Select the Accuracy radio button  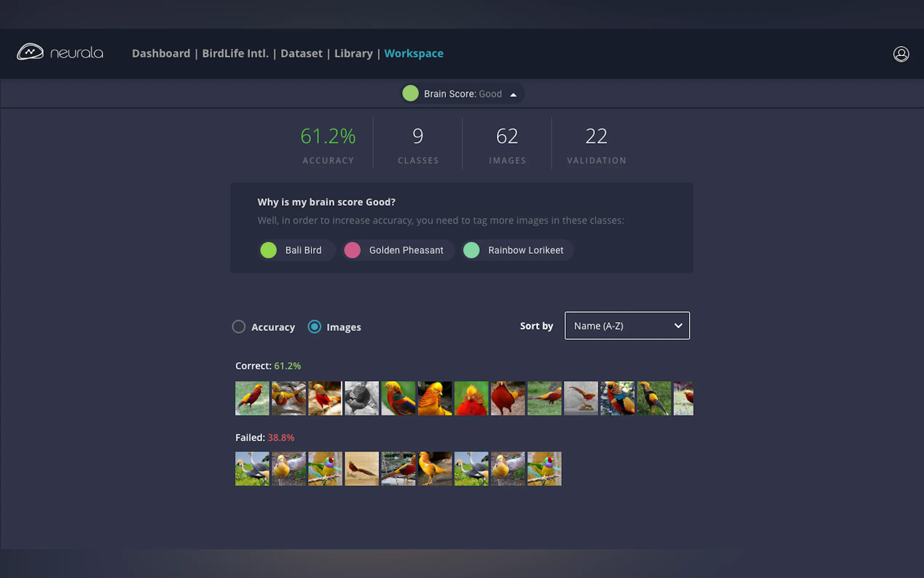pyautogui.click(x=239, y=327)
